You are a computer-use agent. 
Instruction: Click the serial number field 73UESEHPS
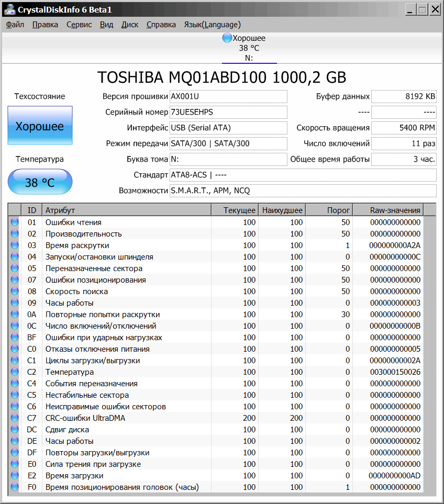coord(228,113)
